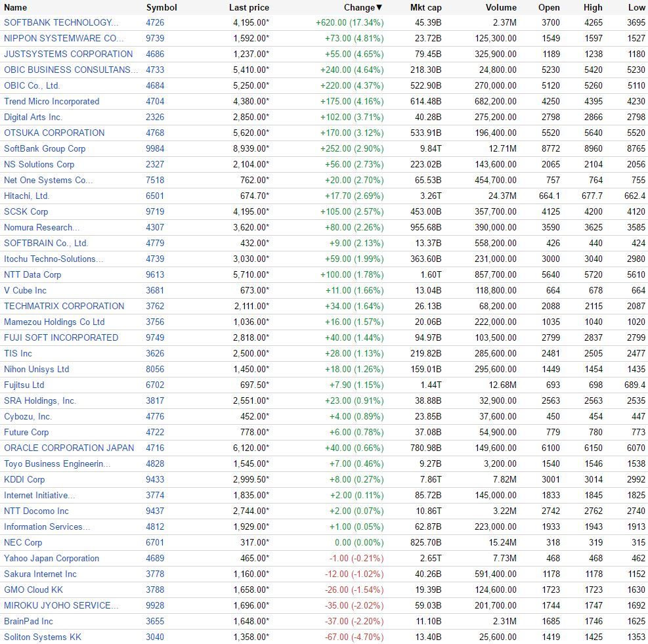The height and width of the screenshot is (644, 648).
Task: Open KDDI Corp link
Action: tap(24, 479)
